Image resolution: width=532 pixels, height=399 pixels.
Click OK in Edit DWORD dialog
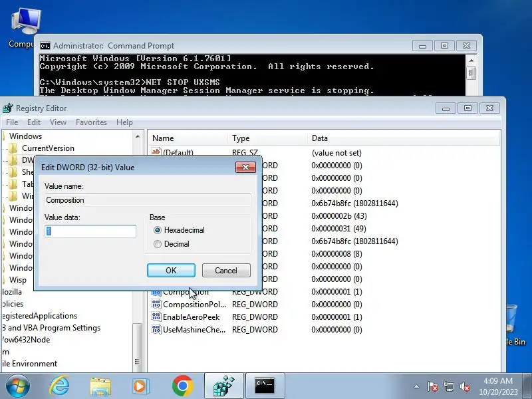point(171,271)
